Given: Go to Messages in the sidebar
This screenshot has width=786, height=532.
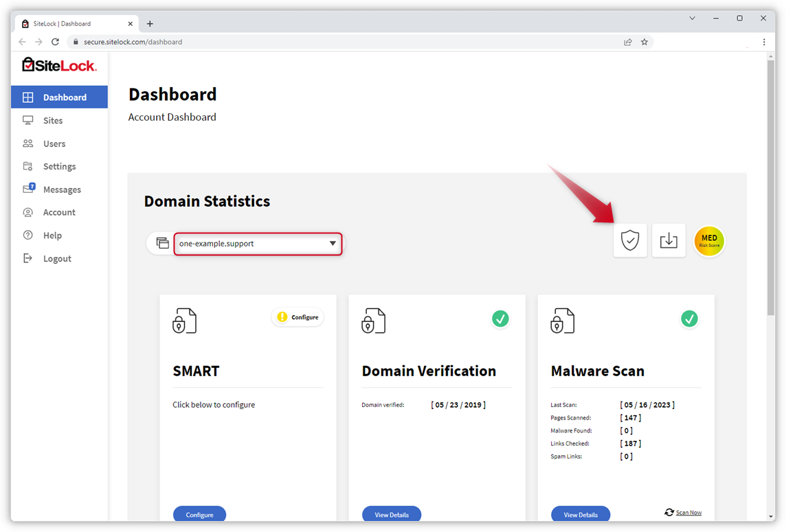Looking at the screenshot, I should click(62, 189).
